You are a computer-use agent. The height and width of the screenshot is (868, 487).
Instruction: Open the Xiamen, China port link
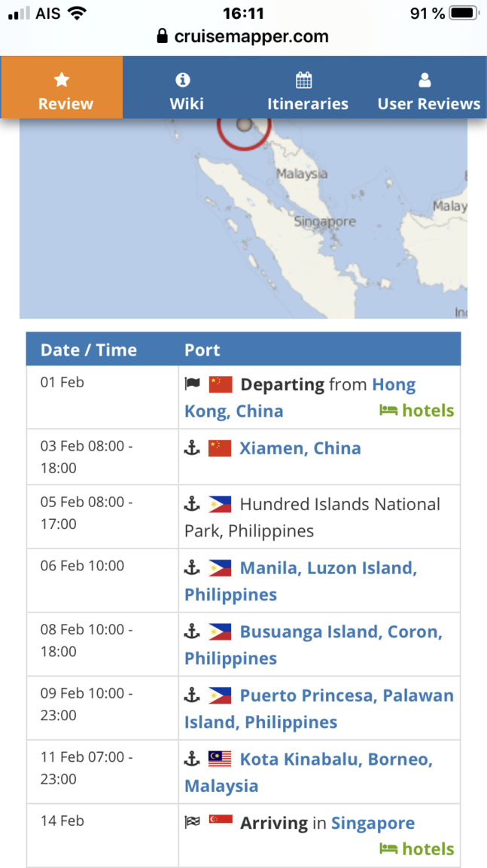coord(300,448)
